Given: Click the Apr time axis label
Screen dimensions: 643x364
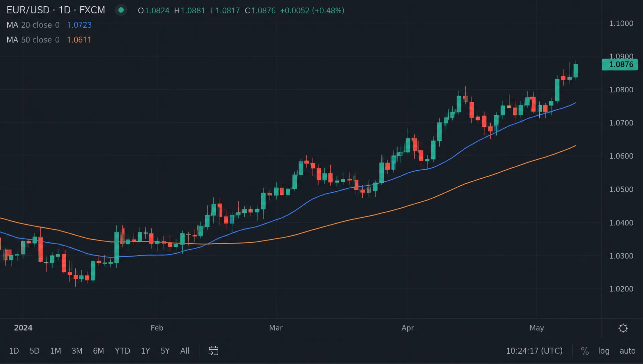Looking at the screenshot, I should [408, 328].
